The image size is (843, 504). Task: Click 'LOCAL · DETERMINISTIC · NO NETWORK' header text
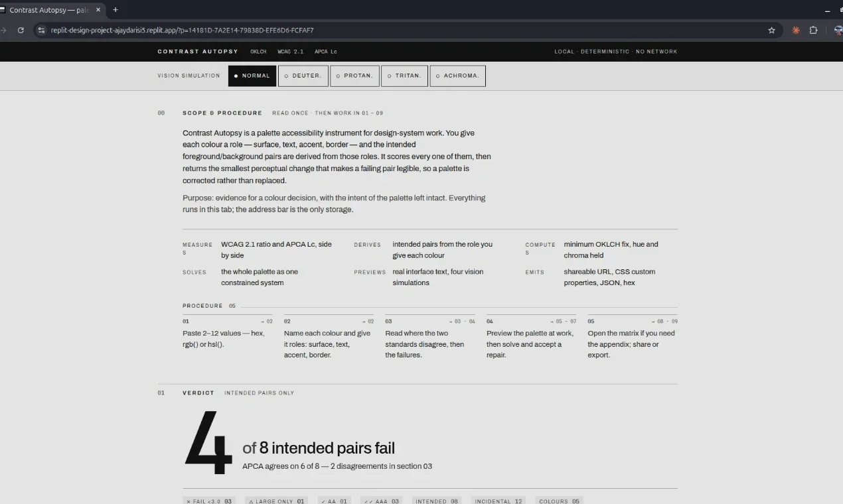pos(616,52)
